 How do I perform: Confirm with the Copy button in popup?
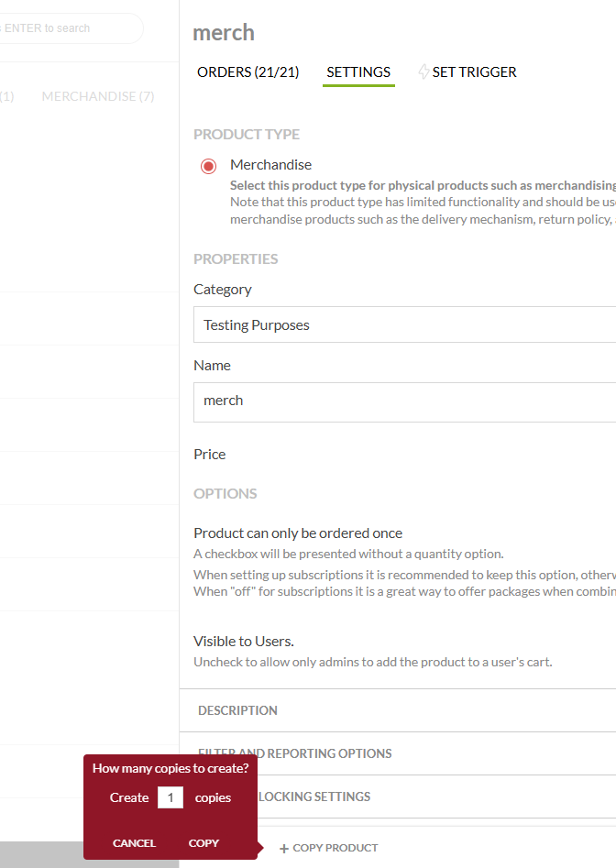pyautogui.click(x=203, y=842)
